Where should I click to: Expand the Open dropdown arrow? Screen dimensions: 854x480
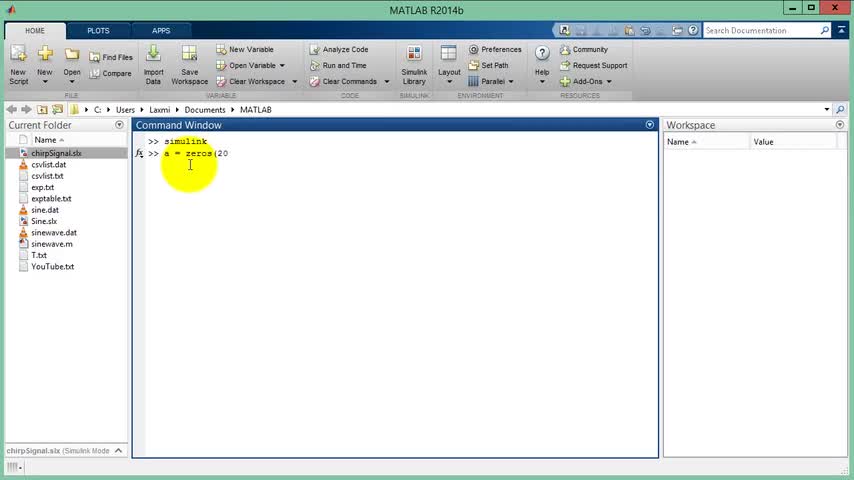[71, 82]
